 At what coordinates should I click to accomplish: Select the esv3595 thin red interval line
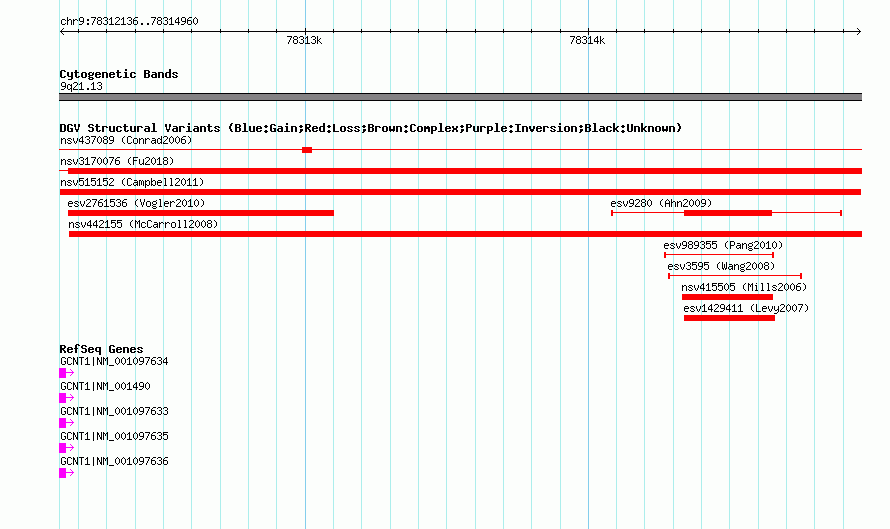735,276
